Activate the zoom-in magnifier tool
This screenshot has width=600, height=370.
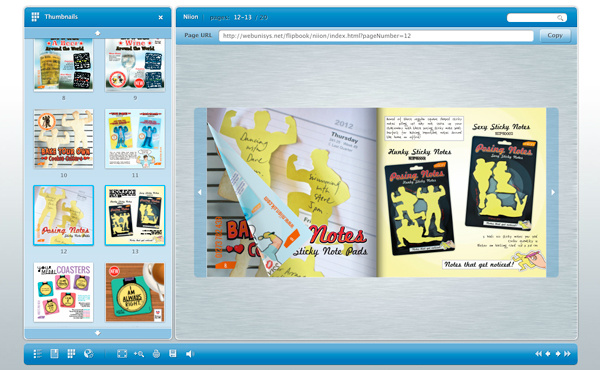click(x=139, y=354)
